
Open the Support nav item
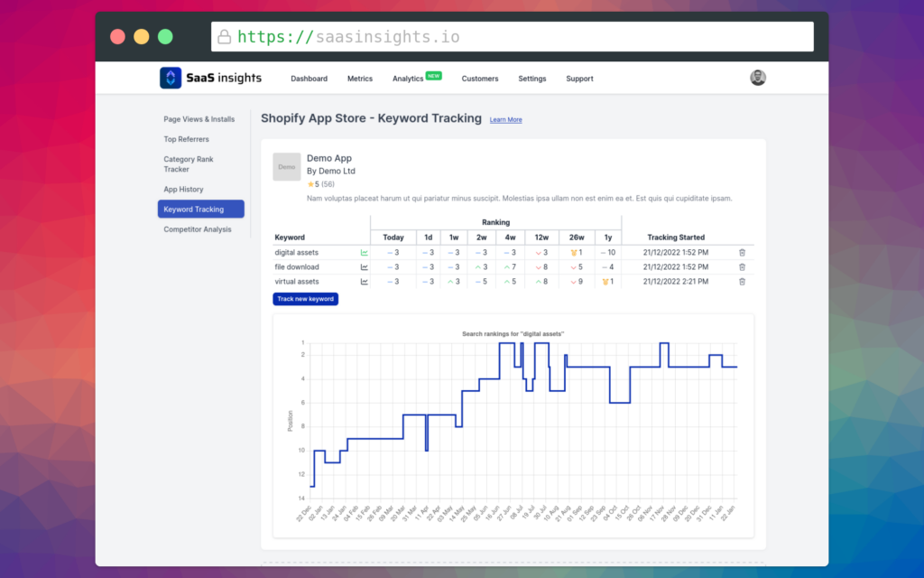pos(580,79)
